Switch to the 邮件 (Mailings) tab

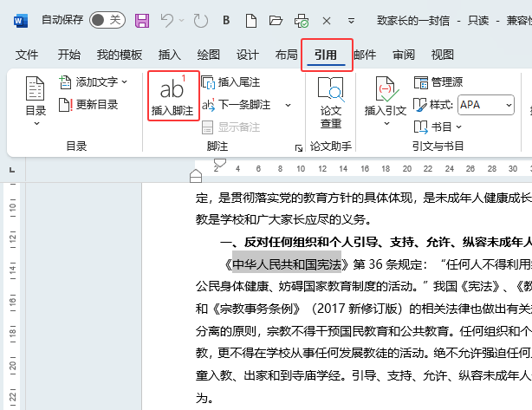(365, 55)
